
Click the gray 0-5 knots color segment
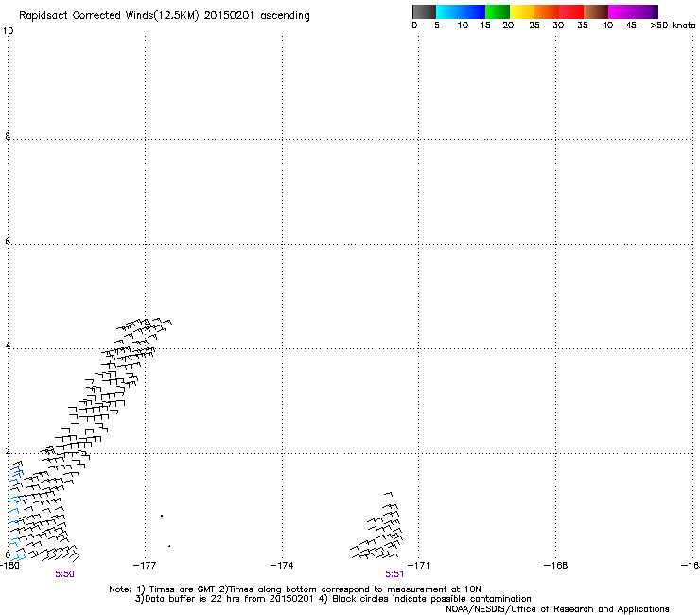pos(424,11)
